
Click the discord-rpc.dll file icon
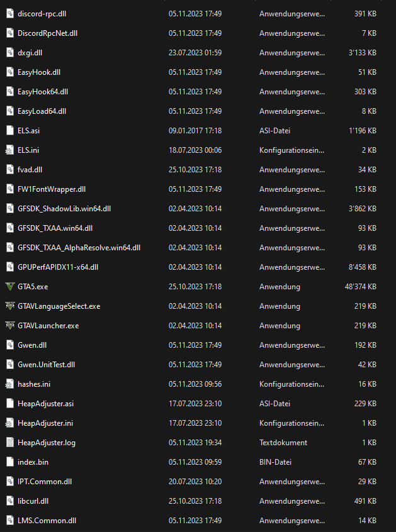coord(10,14)
